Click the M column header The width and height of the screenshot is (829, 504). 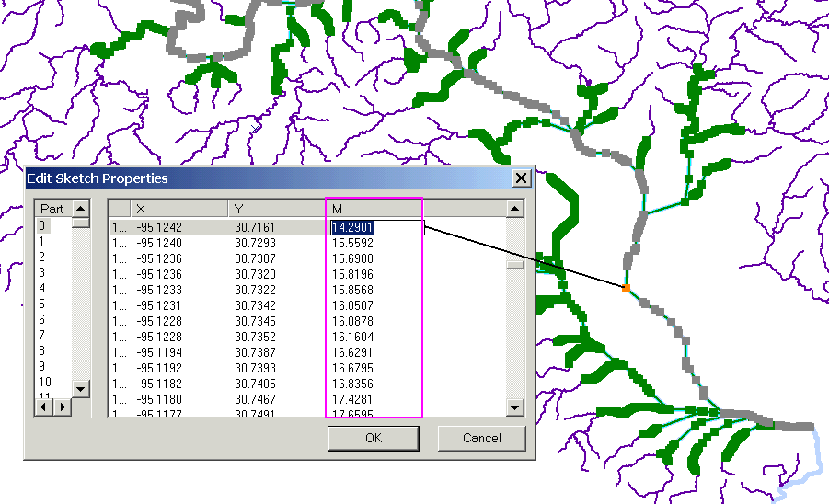[x=373, y=210]
